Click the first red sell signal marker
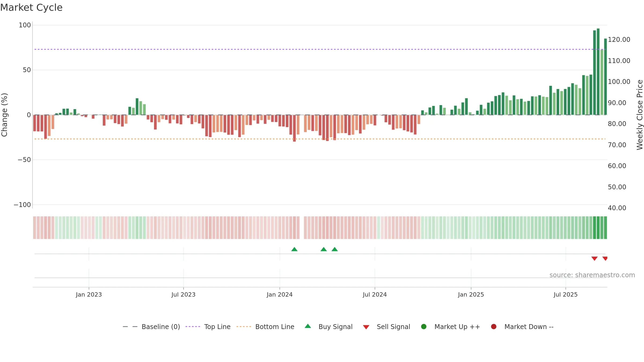The image size is (644, 362). [594, 258]
